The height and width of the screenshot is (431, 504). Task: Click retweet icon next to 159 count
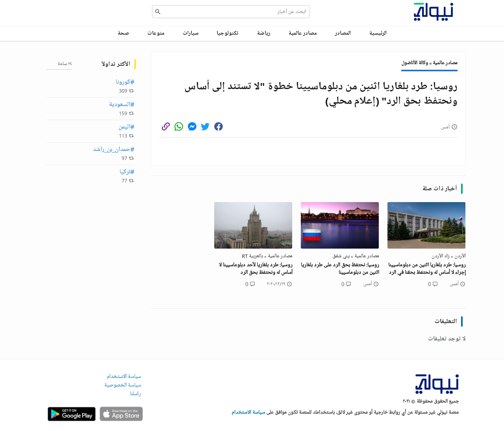(132, 113)
